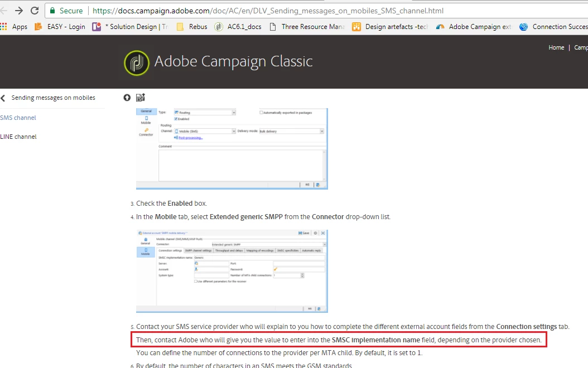Open the AC6.1_docs bookmark
Screen dimensions: 588x368
tap(238, 27)
